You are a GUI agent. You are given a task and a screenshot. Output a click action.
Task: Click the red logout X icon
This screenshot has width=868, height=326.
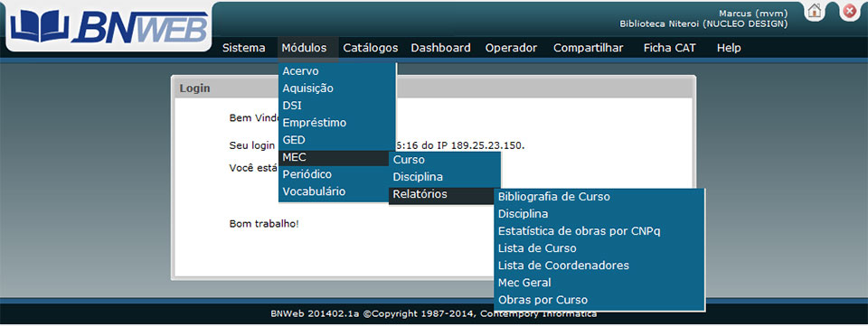849,12
